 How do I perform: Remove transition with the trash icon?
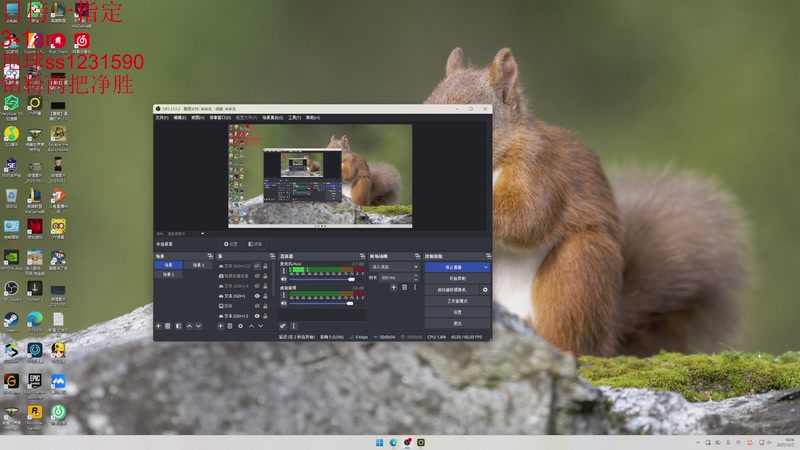(x=404, y=288)
